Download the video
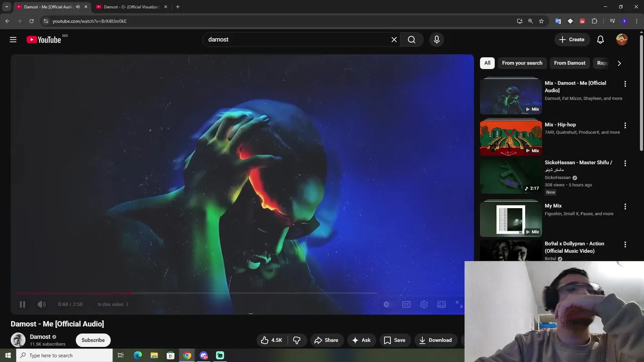Viewport: 644px width, 362px height. pos(436,340)
